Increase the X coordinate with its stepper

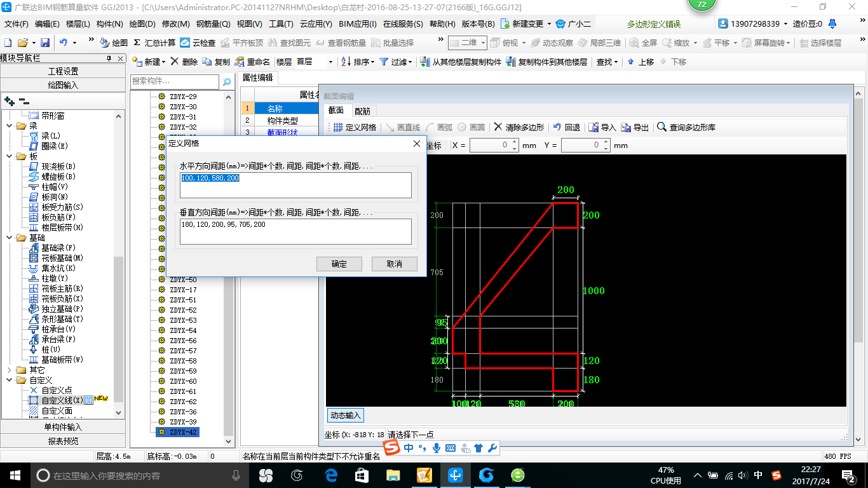(515, 142)
